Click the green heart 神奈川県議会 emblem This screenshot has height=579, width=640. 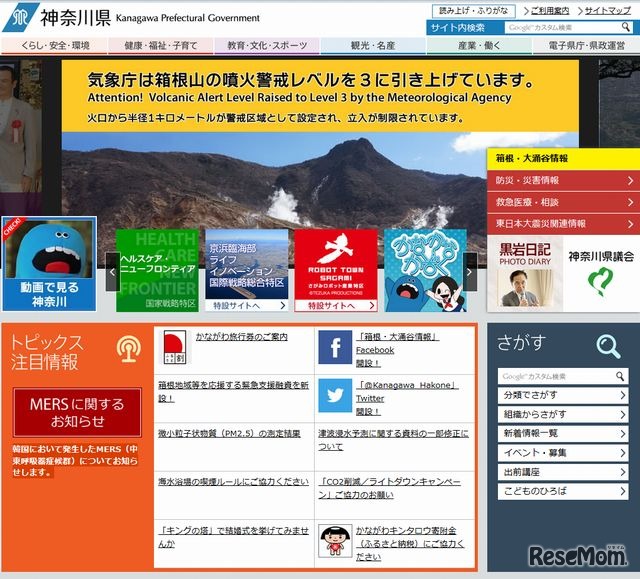(x=600, y=282)
